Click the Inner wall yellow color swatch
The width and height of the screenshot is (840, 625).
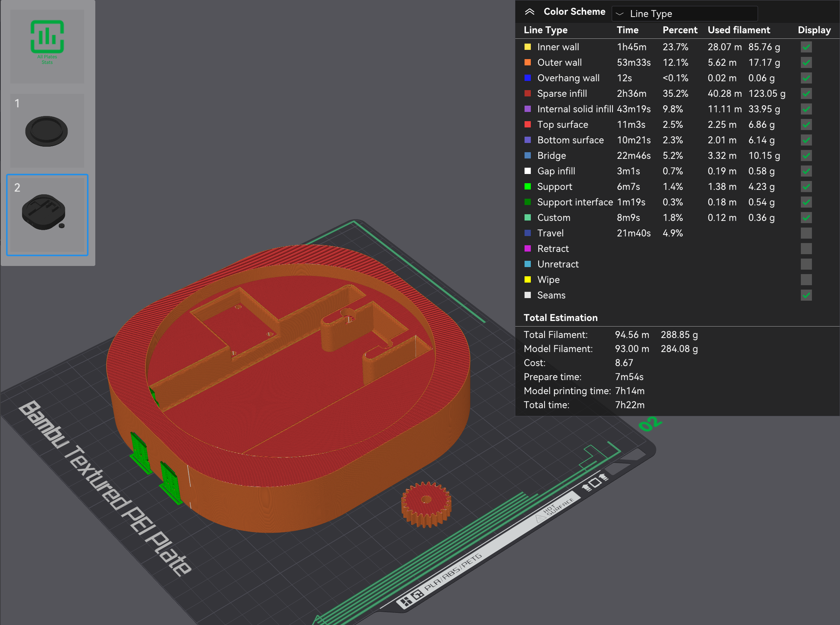527,47
